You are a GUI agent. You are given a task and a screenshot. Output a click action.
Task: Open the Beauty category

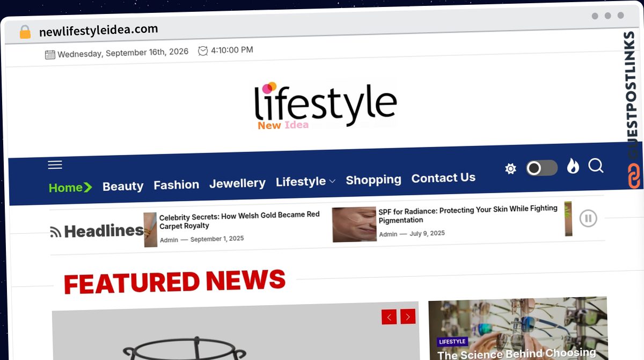(x=123, y=186)
